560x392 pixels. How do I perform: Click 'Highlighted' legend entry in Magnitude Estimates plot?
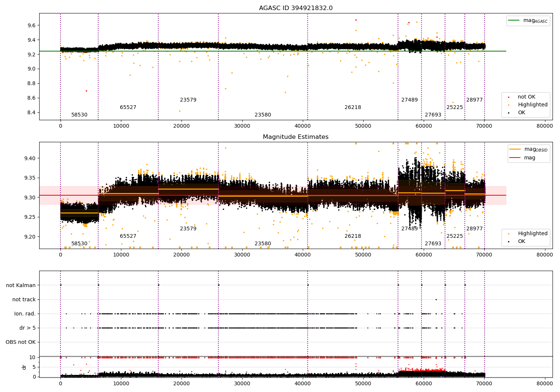pyautogui.click(x=526, y=234)
